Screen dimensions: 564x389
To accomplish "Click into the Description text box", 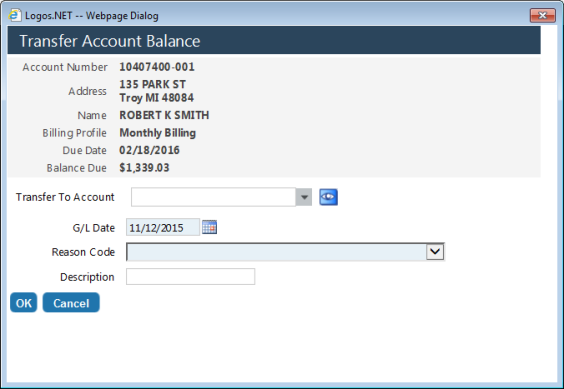I will point(191,277).
